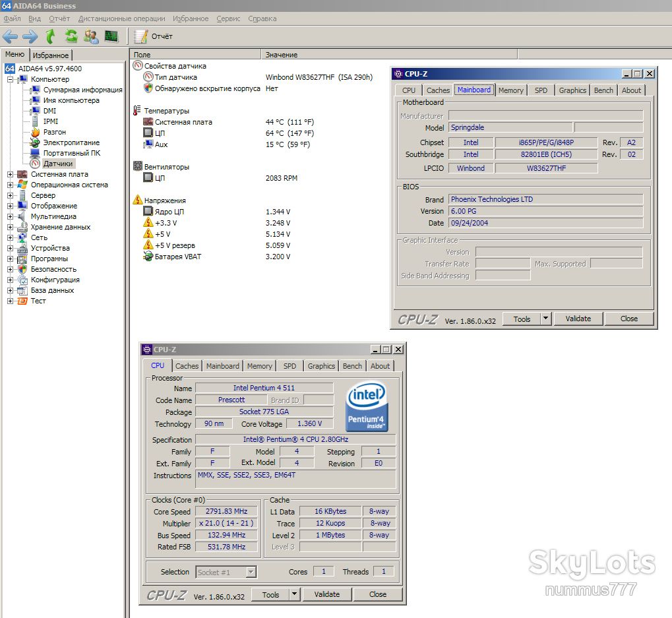Image resolution: width=672 pixels, height=618 pixels.
Task: Select Портативный ПК in the tree
Action: (x=72, y=153)
